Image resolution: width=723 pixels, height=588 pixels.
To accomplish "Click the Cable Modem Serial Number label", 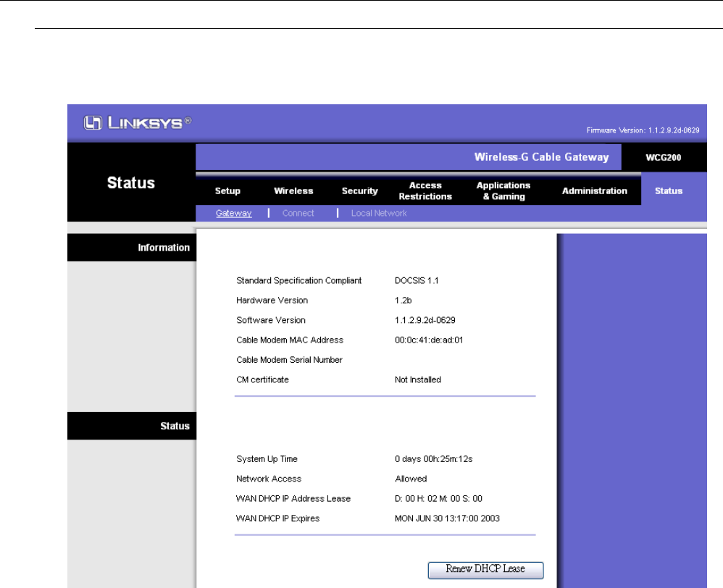I will (289, 360).
